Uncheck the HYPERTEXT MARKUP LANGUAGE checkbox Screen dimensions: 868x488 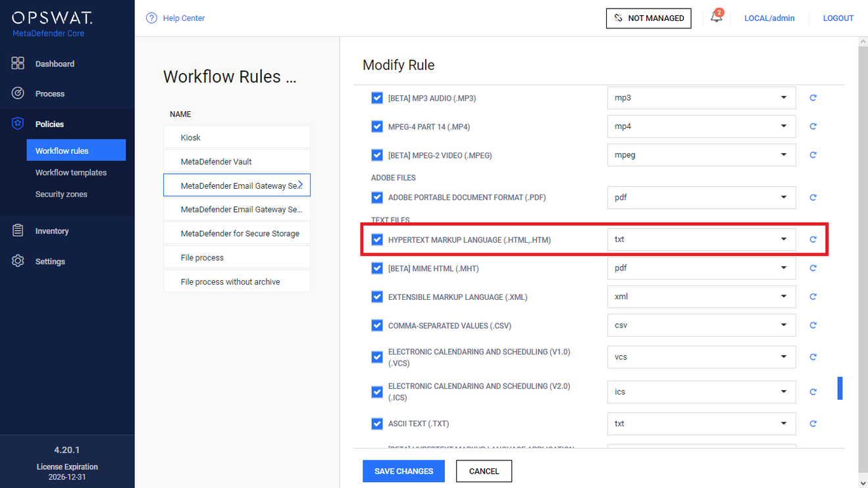(377, 239)
